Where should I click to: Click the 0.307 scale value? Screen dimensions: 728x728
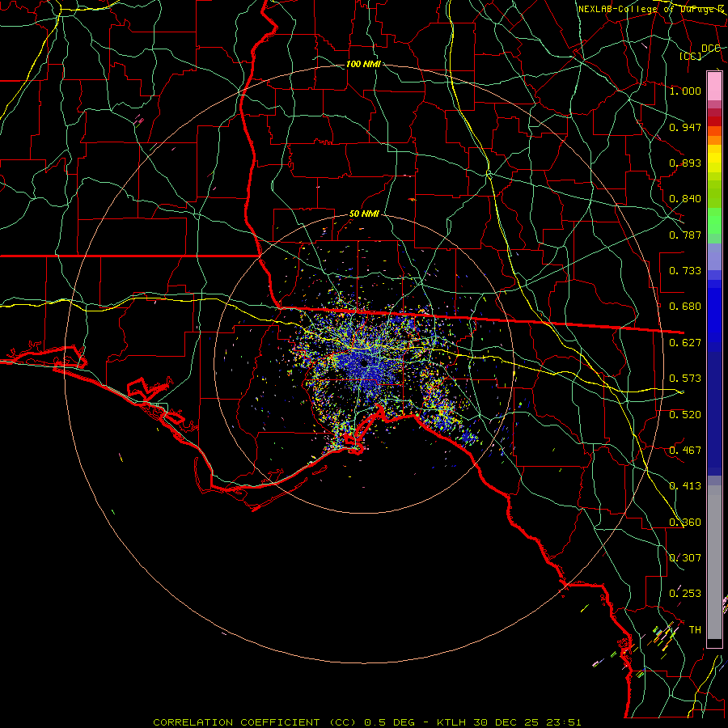pos(685,558)
